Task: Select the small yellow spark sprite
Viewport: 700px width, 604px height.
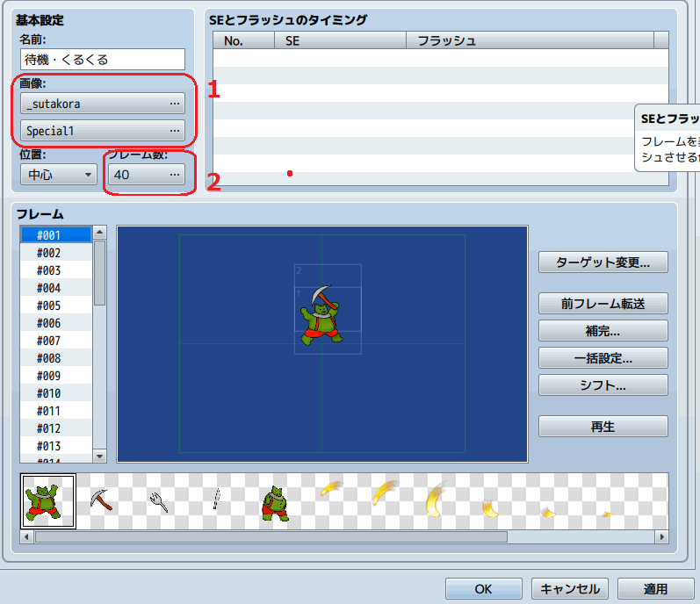Action: point(547,512)
